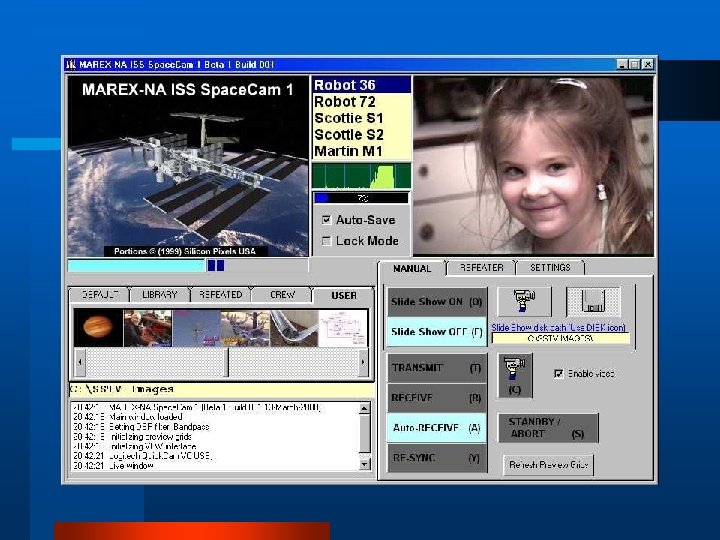Click the ISS SpaceCam image panel

click(x=188, y=166)
